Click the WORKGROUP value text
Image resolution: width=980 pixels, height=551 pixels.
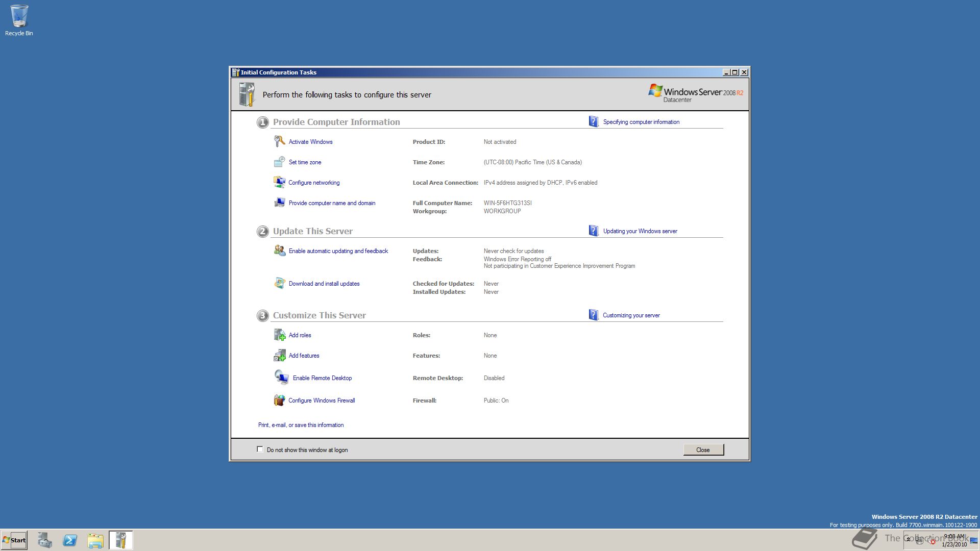click(x=502, y=211)
